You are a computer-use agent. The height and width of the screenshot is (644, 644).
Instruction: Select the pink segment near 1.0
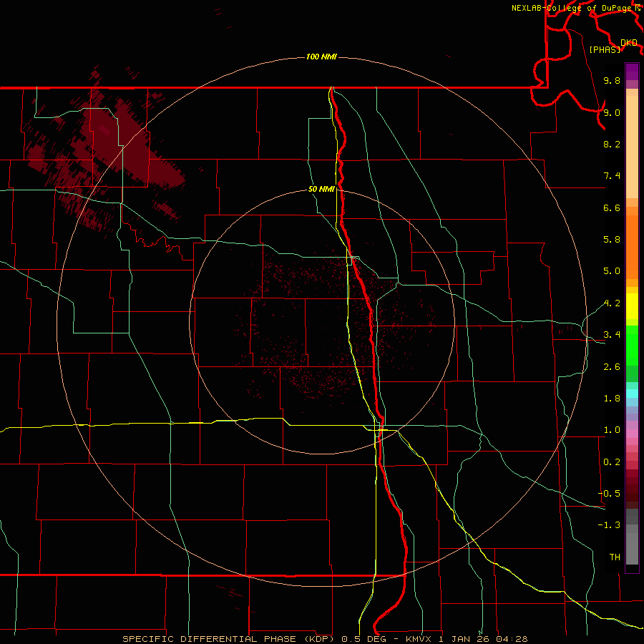click(x=632, y=434)
